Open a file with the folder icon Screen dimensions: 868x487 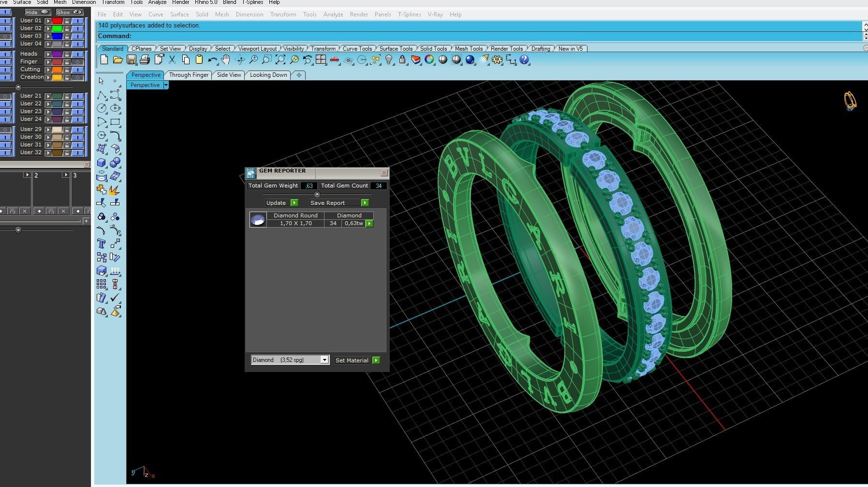coord(118,60)
